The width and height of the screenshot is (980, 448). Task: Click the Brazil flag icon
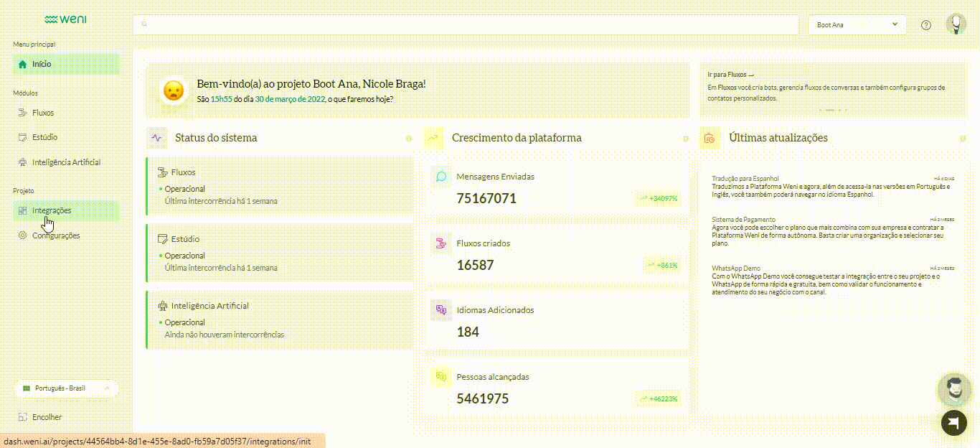tap(27, 388)
